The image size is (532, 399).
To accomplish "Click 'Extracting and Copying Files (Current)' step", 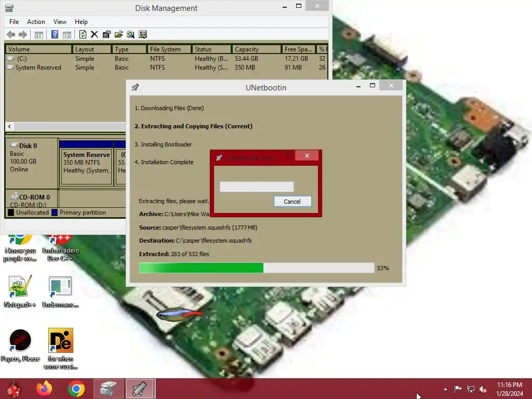I will [193, 126].
